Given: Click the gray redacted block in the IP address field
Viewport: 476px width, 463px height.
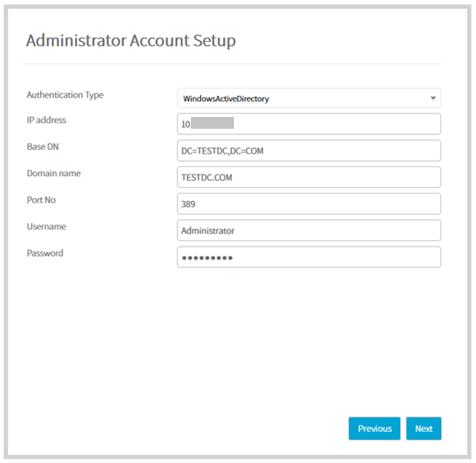Looking at the screenshot, I should 212,123.
